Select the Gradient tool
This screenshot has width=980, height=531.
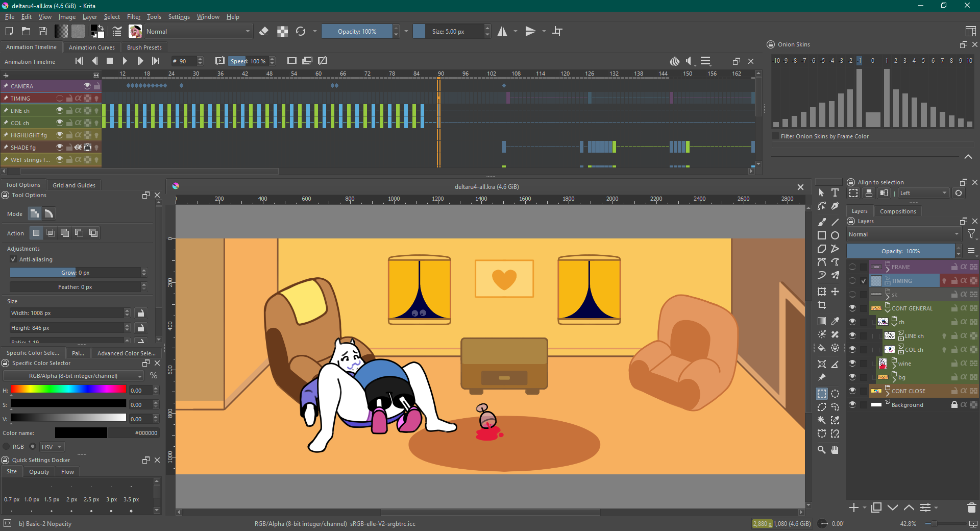click(822, 321)
